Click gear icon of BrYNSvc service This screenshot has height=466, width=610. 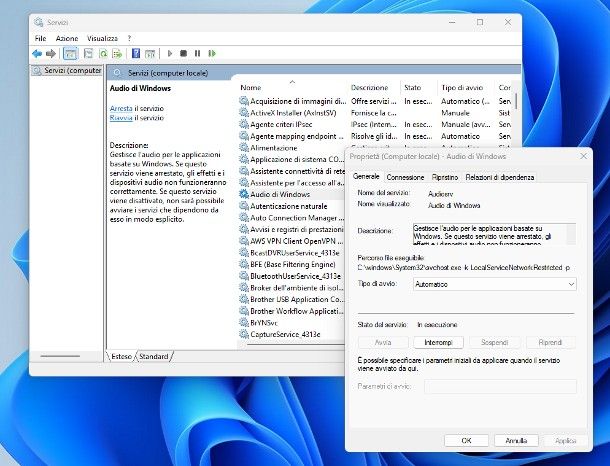[244, 322]
